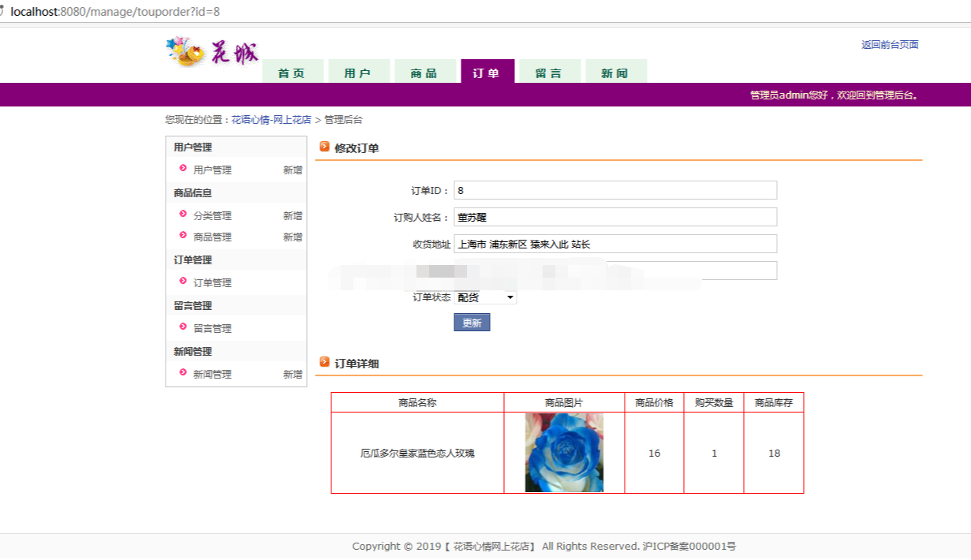
Task: Open 商品管理 in sidebar
Action: point(212,237)
